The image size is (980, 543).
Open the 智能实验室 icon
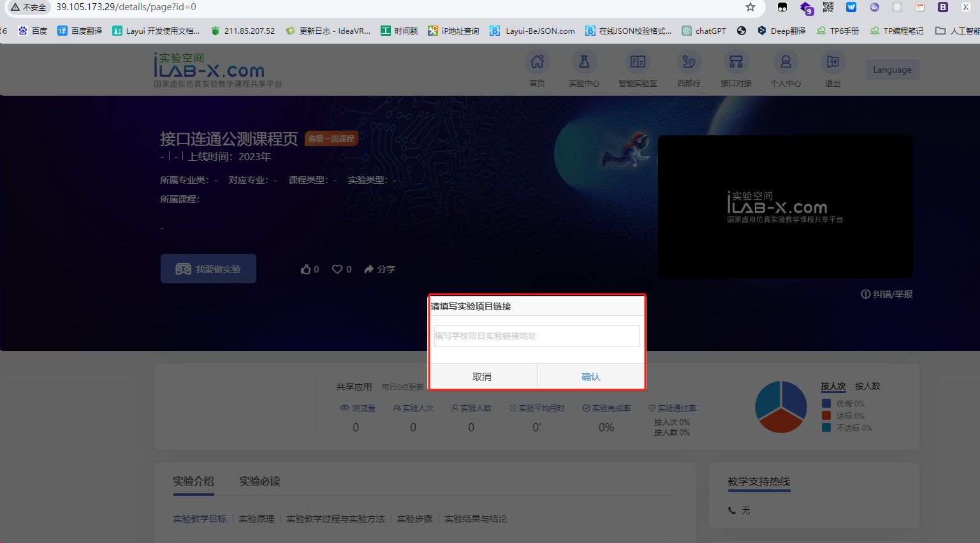coord(638,62)
